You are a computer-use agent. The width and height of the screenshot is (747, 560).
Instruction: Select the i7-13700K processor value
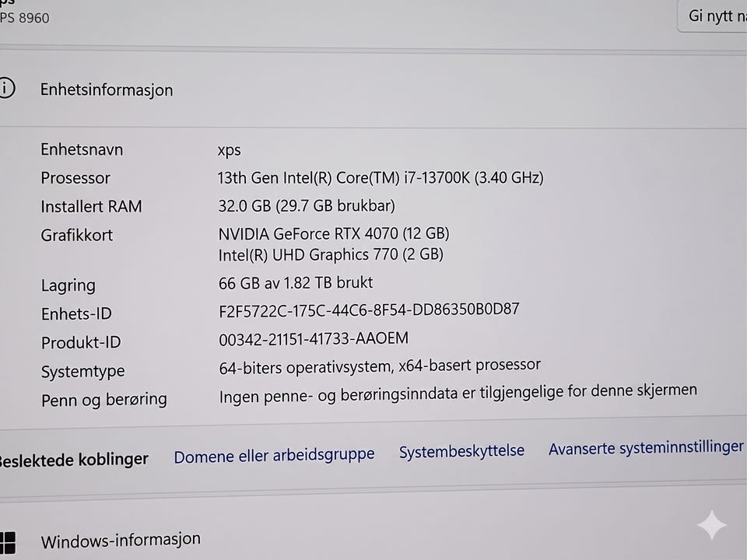pos(381,177)
